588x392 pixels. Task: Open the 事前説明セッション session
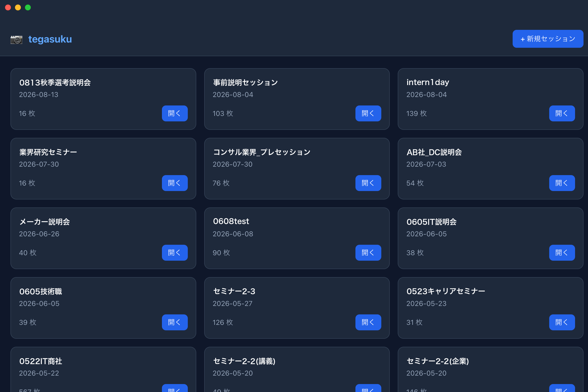[368, 113]
